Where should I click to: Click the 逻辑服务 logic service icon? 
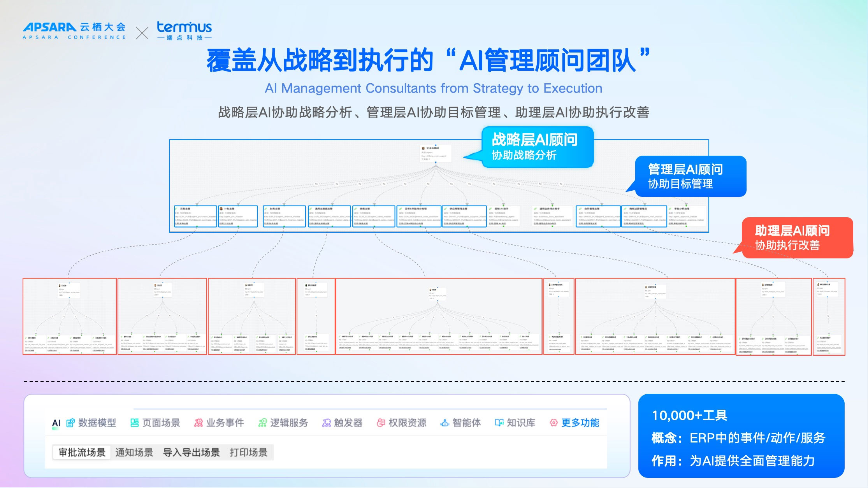point(262,423)
